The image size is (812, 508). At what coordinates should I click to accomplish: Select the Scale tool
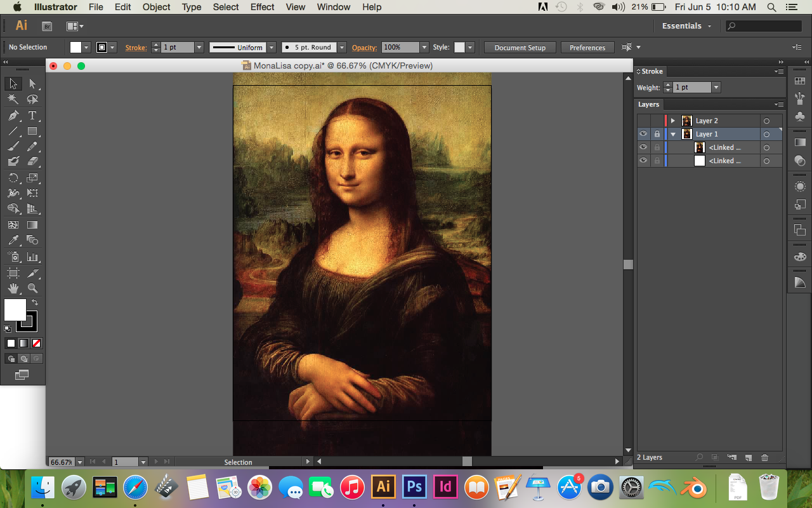click(x=32, y=178)
